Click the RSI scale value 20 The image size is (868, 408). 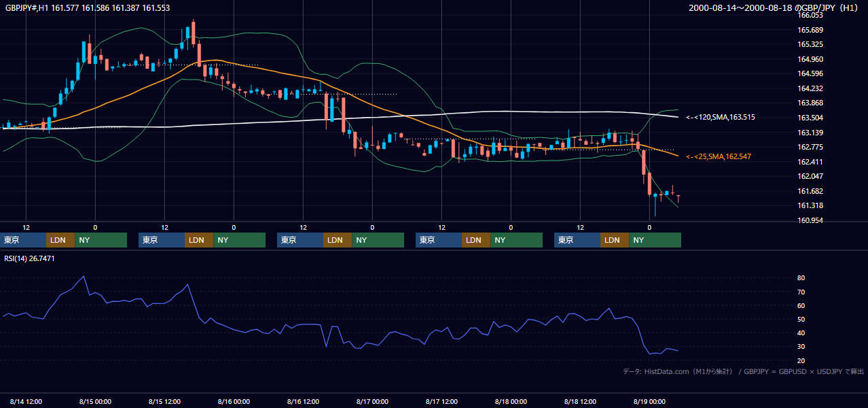click(x=801, y=360)
